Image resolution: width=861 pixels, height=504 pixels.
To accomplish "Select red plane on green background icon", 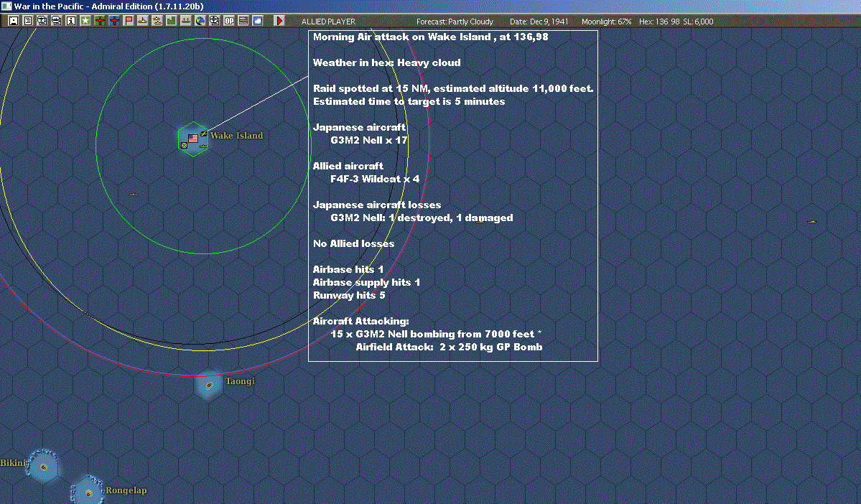I will coord(99,21).
